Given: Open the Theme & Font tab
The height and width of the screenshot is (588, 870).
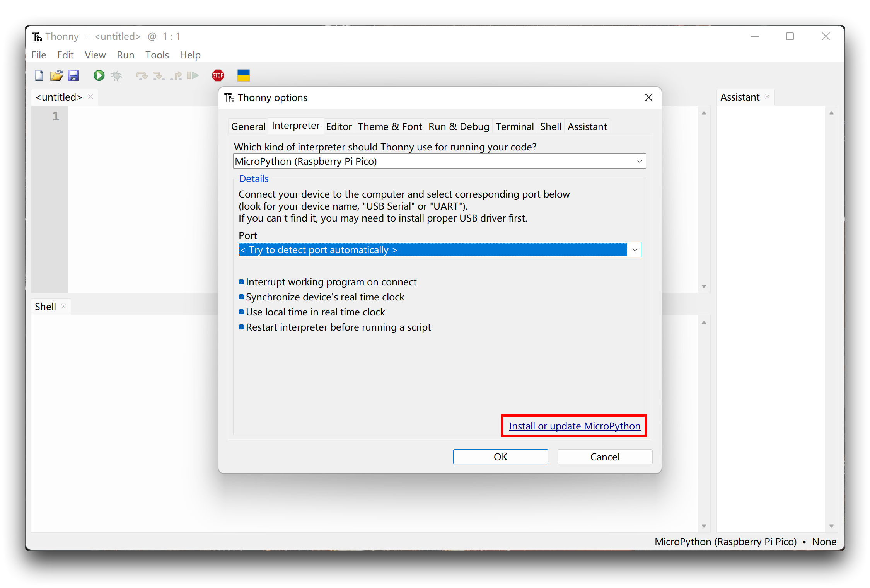Looking at the screenshot, I should coord(390,126).
